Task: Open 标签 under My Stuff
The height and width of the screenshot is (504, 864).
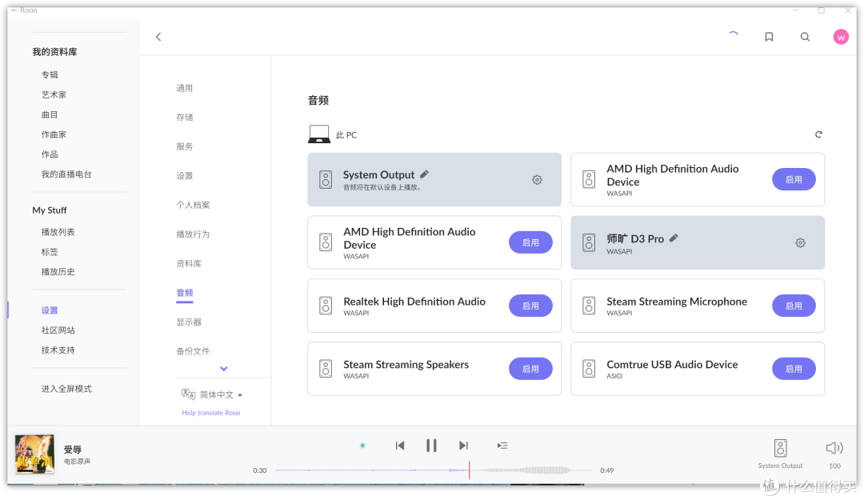Action: click(x=50, y=252)
